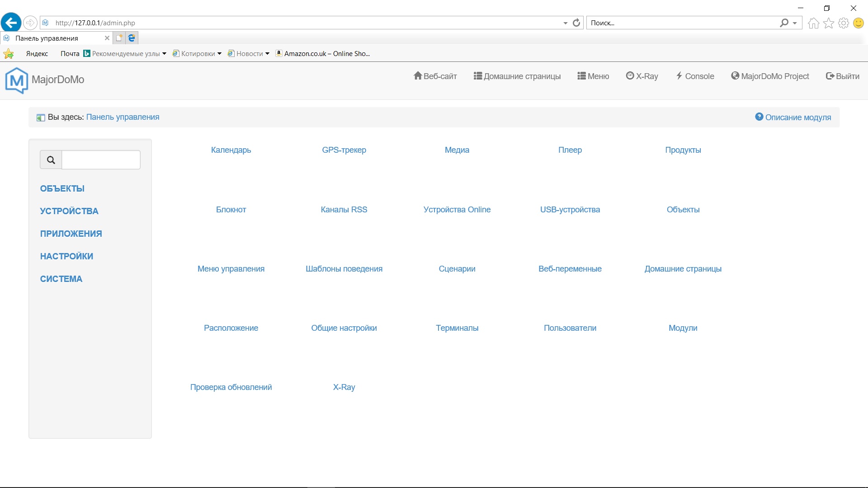Open the Console navbar item
Viewport: 868px width, 488px height.
point(695,76)
